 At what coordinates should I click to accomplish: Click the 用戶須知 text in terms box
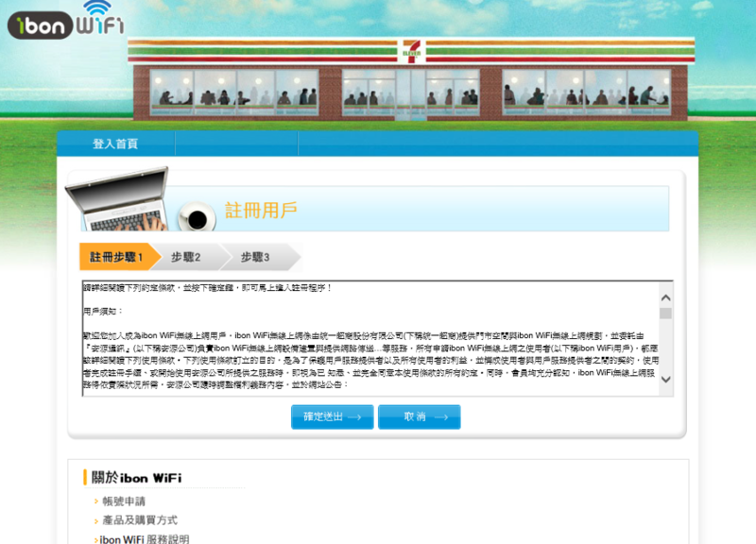pos(103,312)
